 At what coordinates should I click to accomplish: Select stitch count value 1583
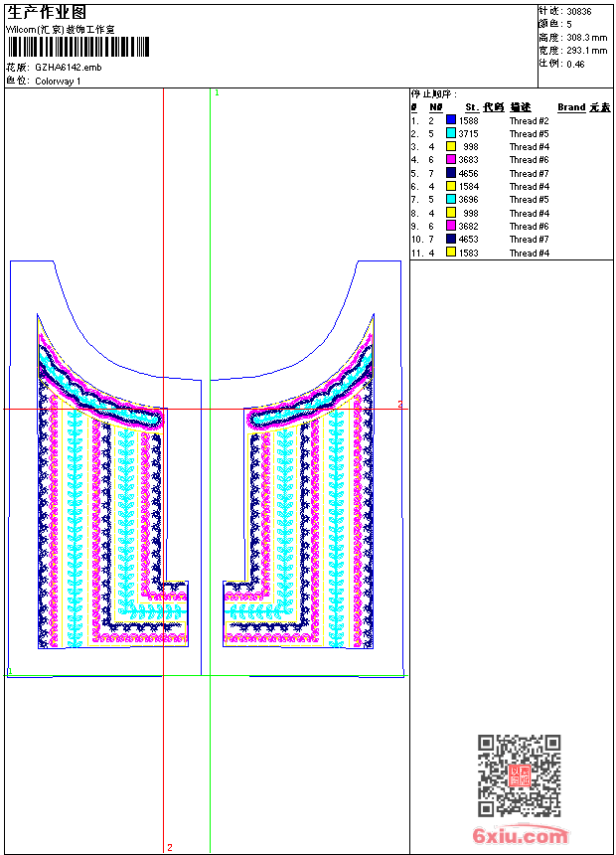pos(468,253)
